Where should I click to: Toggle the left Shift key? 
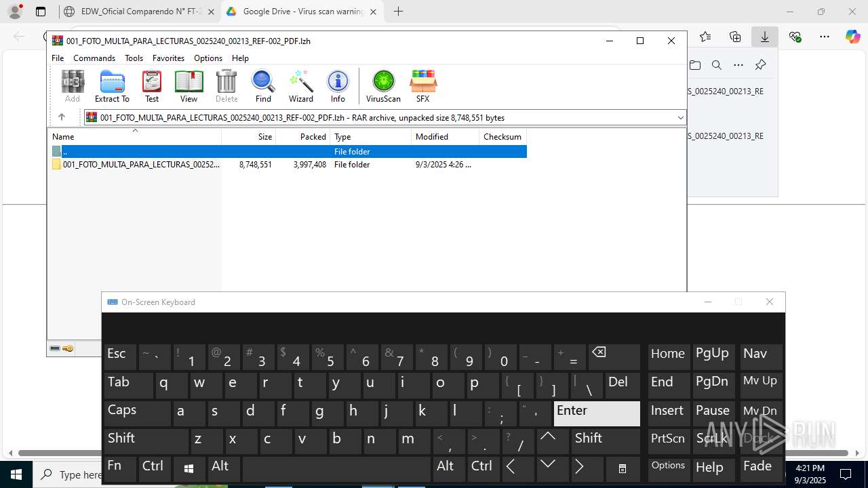coord(146,441)
